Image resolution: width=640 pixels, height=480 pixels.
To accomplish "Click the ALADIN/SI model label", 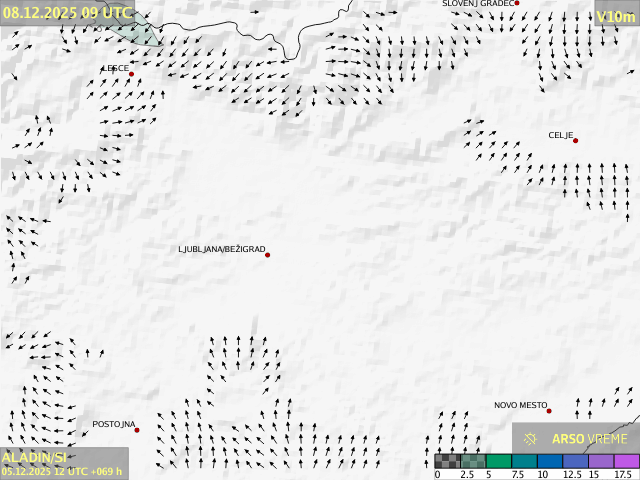I will tap(34, 457).
